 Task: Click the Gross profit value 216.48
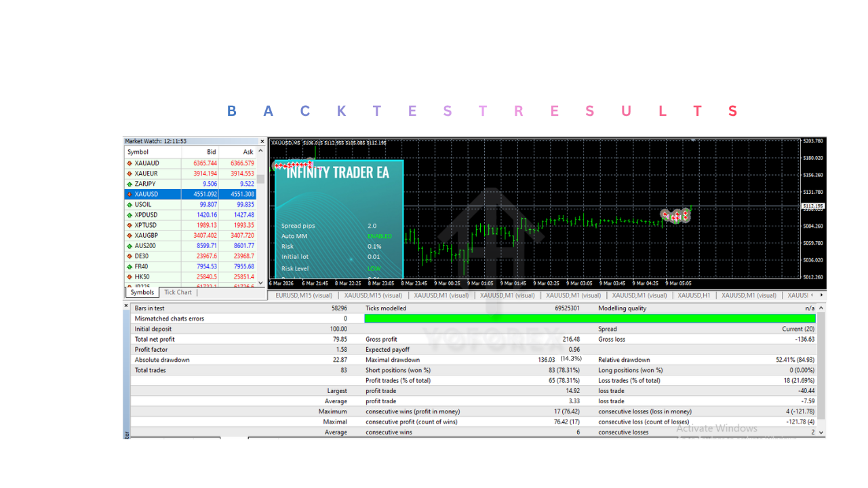point(571,340)
